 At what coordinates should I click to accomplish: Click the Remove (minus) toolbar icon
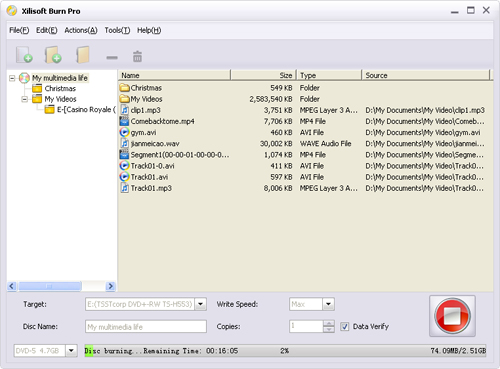[112, 58]
